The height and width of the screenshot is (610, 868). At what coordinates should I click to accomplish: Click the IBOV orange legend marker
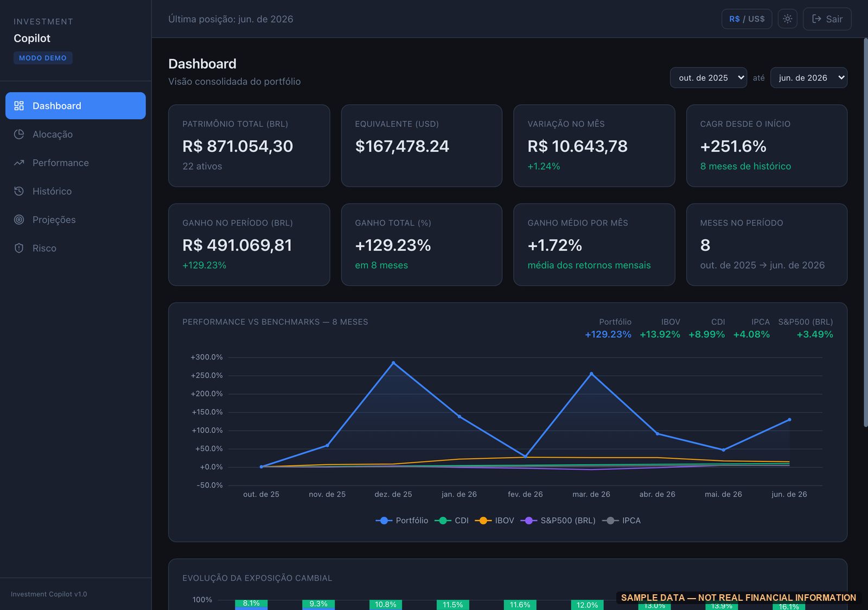(x=483, y=521)
